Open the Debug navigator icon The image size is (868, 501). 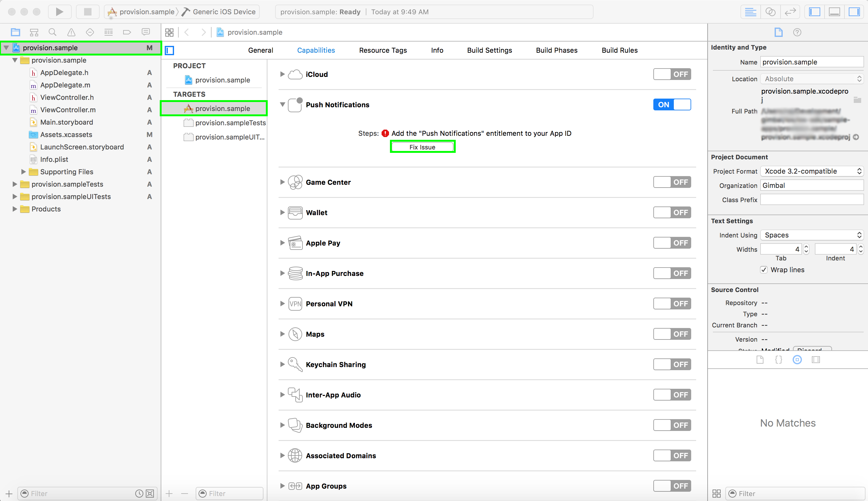109,32
